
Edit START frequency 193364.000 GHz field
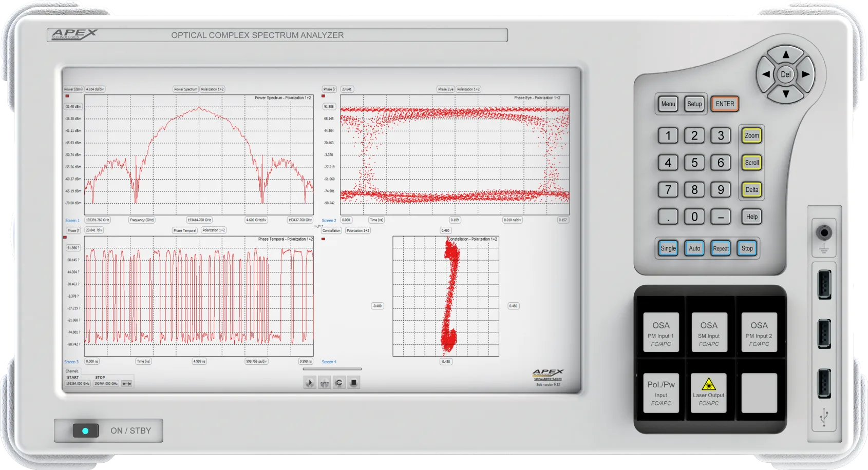click(78, 384)
